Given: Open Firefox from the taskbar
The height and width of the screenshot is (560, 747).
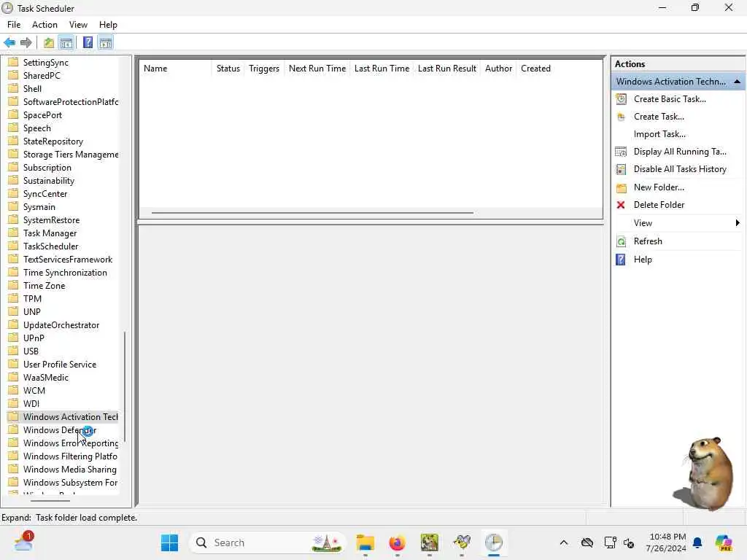Looking at the screenshot, I should tap(397, 542).
